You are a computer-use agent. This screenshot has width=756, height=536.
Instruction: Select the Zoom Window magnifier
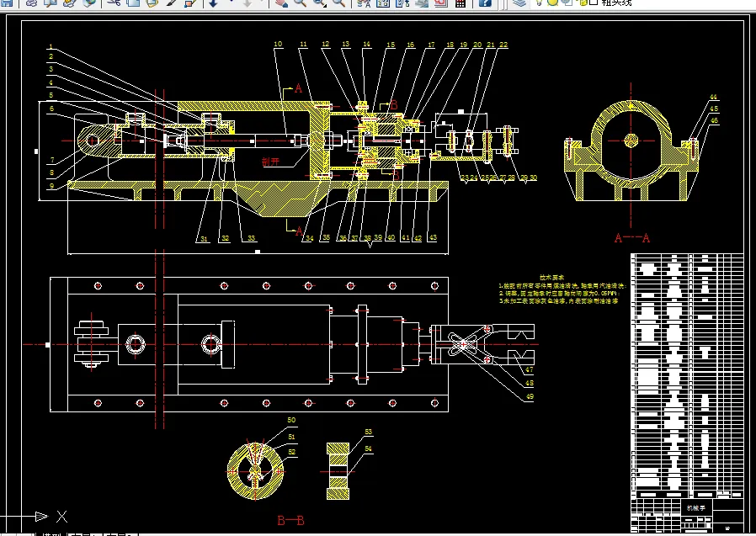[x=319, y=3]
